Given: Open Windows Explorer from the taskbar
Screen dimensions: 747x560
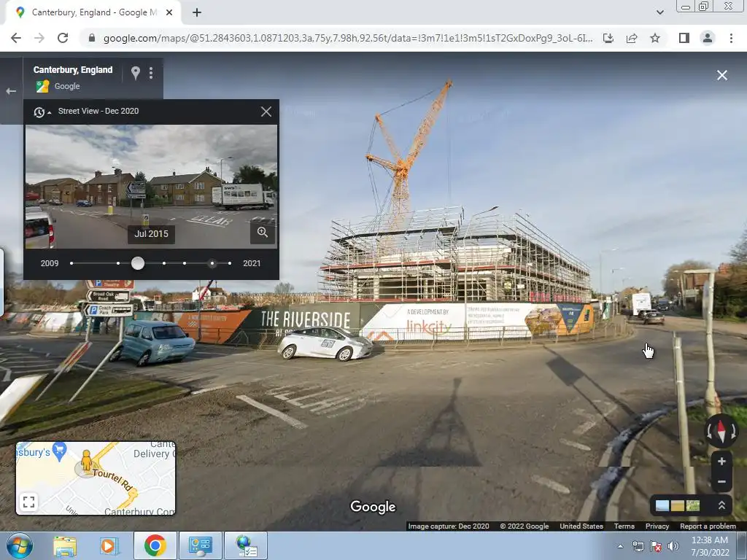Looking at the screenshot, I should tap(65, 545).
